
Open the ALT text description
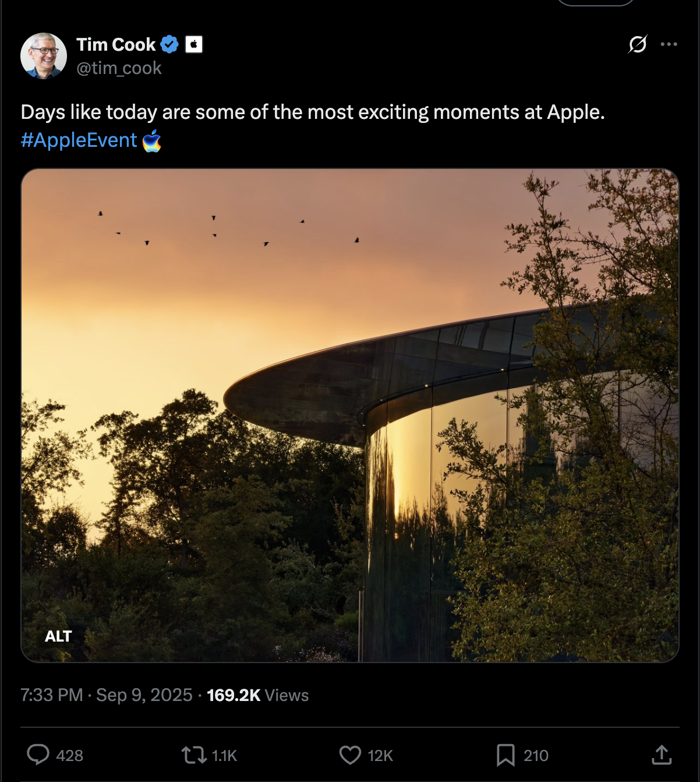(58, 636)
